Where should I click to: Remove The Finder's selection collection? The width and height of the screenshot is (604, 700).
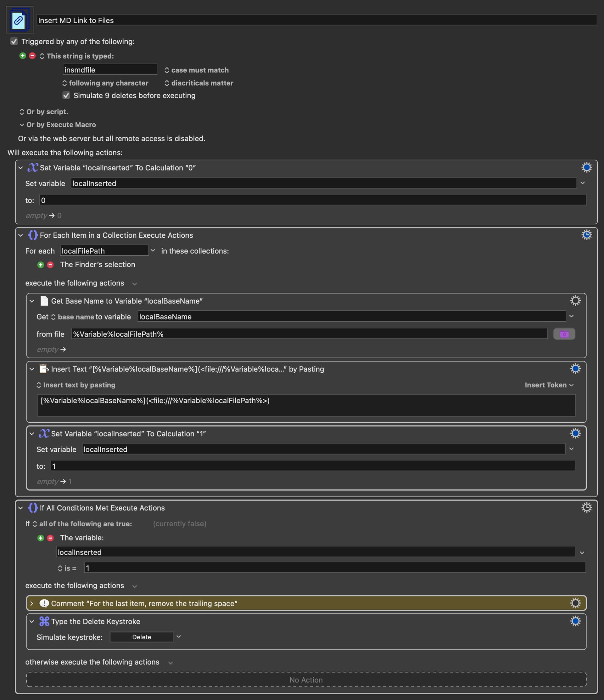pos(50,264)
